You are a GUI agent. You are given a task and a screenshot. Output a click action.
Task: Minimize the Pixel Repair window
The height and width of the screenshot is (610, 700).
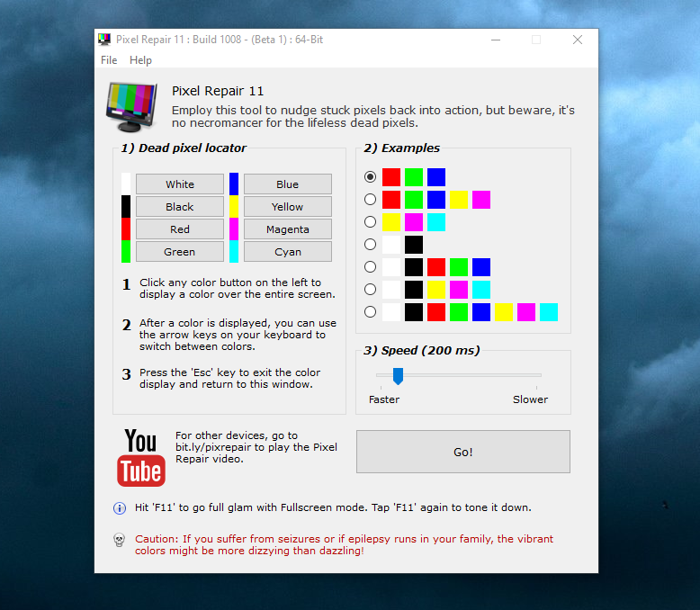pos(496,40)
